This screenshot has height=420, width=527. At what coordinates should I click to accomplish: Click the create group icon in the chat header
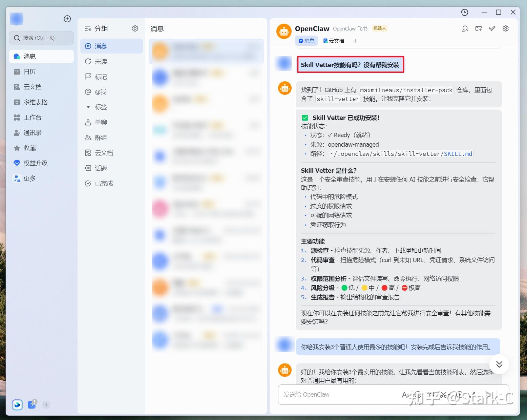tap(479, 29)
